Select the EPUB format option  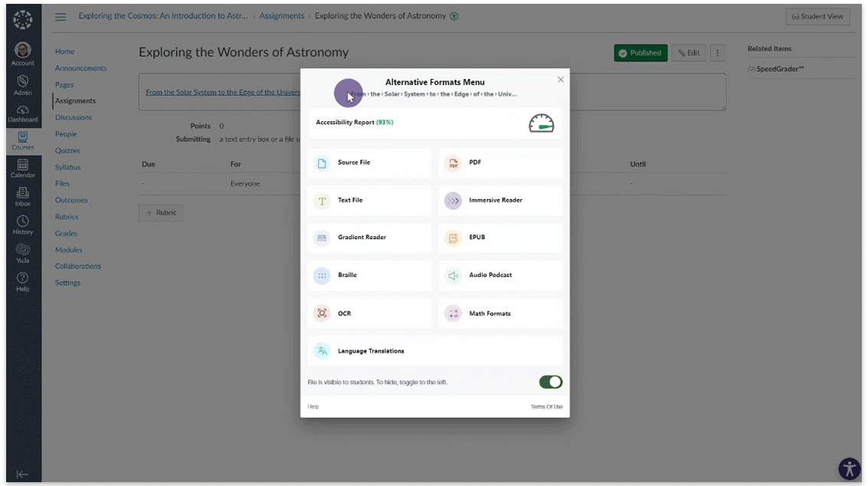pyautogui.click(x=500, y=238)
